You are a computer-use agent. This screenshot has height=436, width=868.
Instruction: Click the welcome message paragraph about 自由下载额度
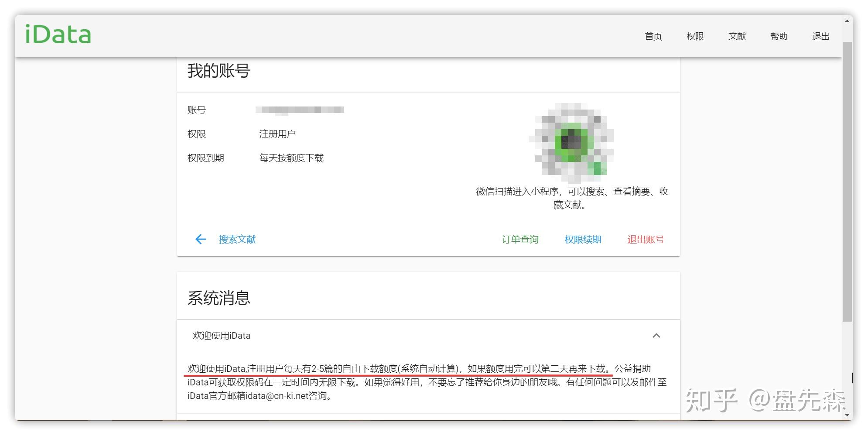pos(427,382)
